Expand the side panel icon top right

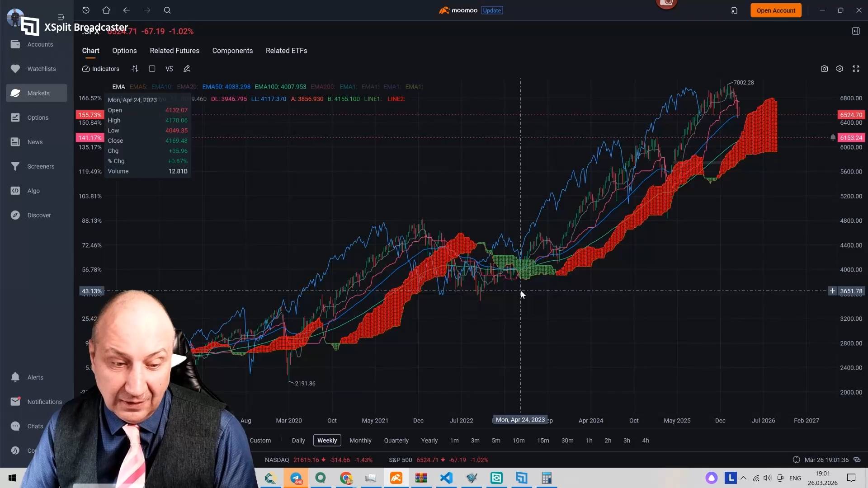pyautogui.click(x=856, y=31)
